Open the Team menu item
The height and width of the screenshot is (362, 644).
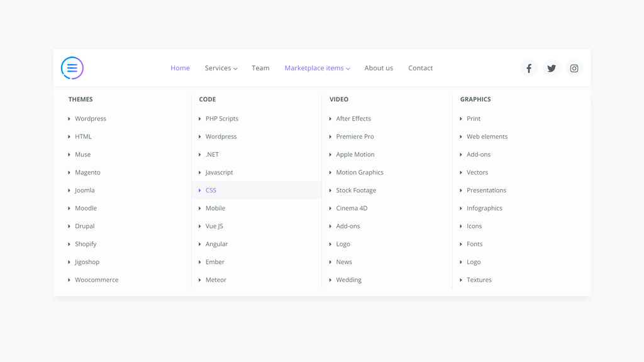click(x=260, y=69)
